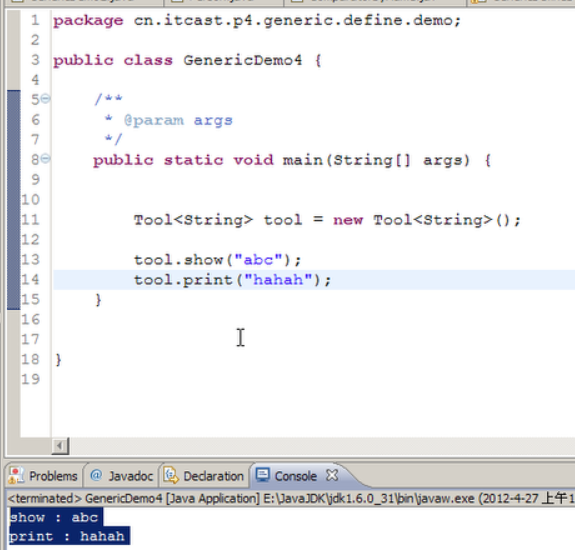Close the Console view with X icon
Image resolution: width=575 pixels, height=550 pixels.
point(332,475)
